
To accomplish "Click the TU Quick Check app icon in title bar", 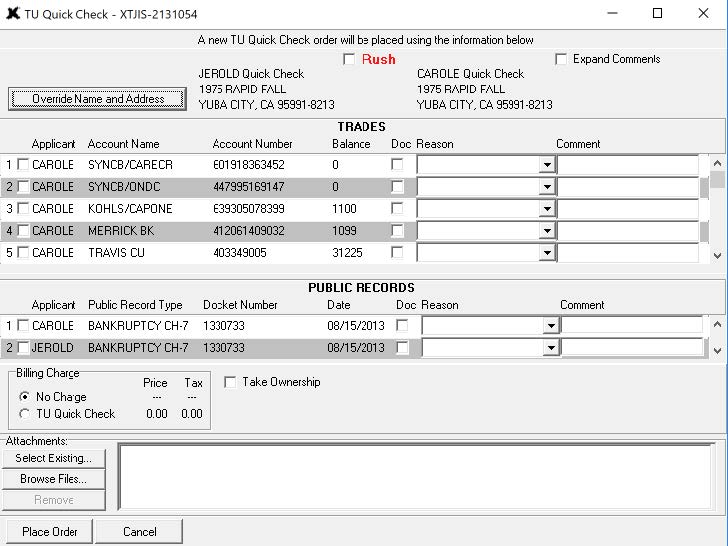I will click(13, 13).
